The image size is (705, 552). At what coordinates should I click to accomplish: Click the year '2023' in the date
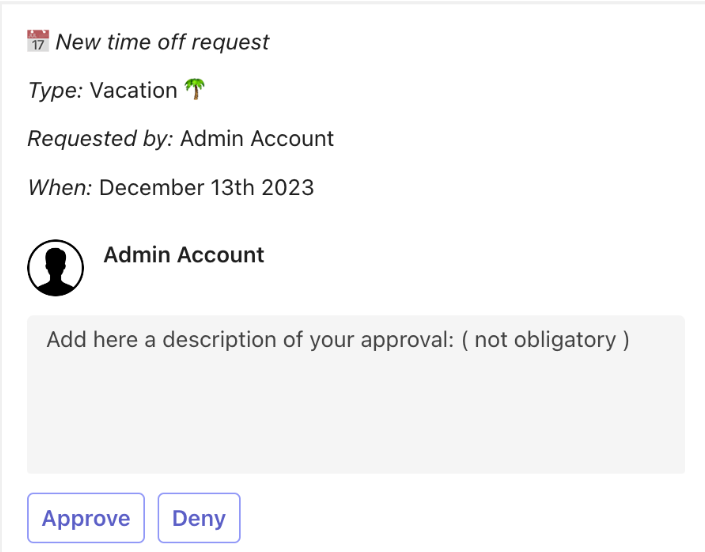tap(289, 186)
